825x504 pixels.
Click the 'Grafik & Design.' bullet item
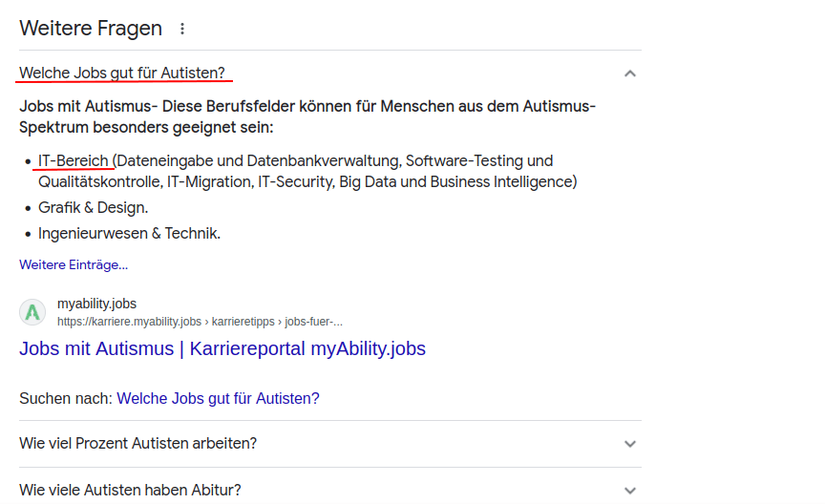[x=94, y=208]
